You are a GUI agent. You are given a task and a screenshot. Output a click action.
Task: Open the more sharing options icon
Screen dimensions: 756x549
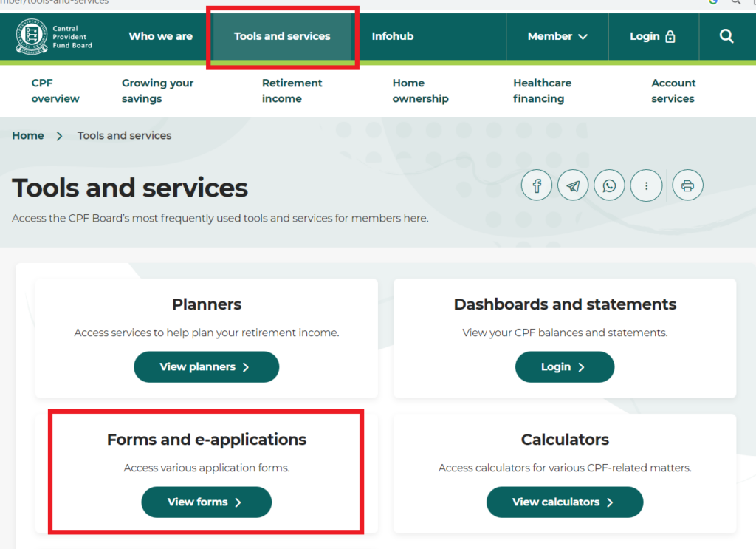[x=646, y=185]
